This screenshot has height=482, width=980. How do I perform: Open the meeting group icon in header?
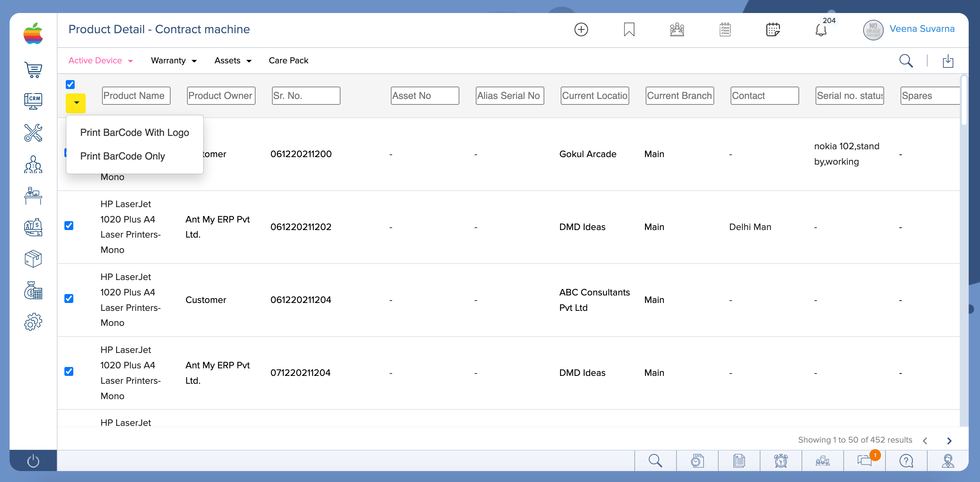pyautogui.click(x=677, y=29)
